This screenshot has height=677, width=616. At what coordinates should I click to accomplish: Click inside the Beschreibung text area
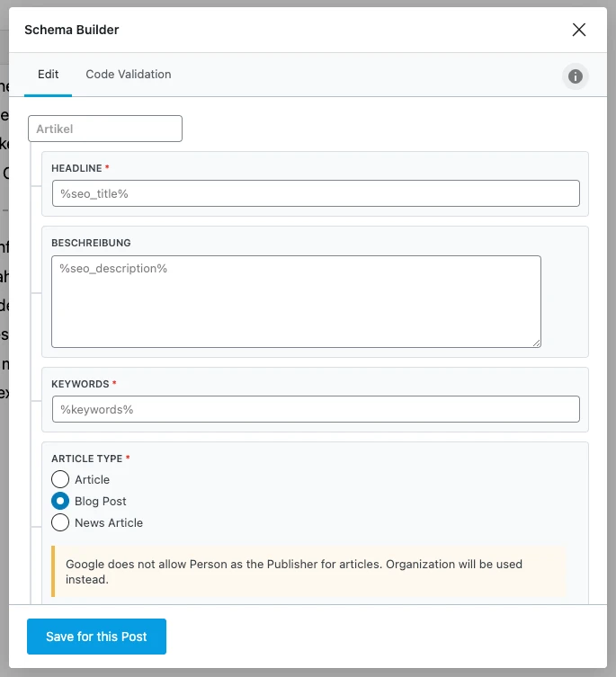296,301
